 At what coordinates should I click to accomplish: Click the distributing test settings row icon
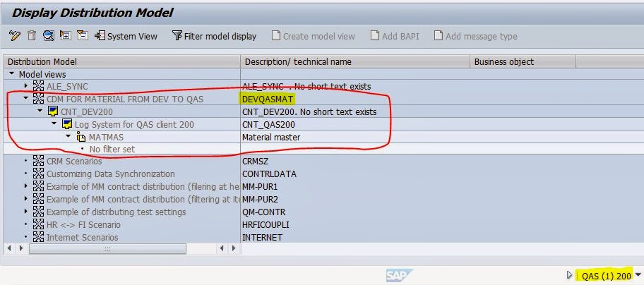pyautogui.click(x=38, y=212)
